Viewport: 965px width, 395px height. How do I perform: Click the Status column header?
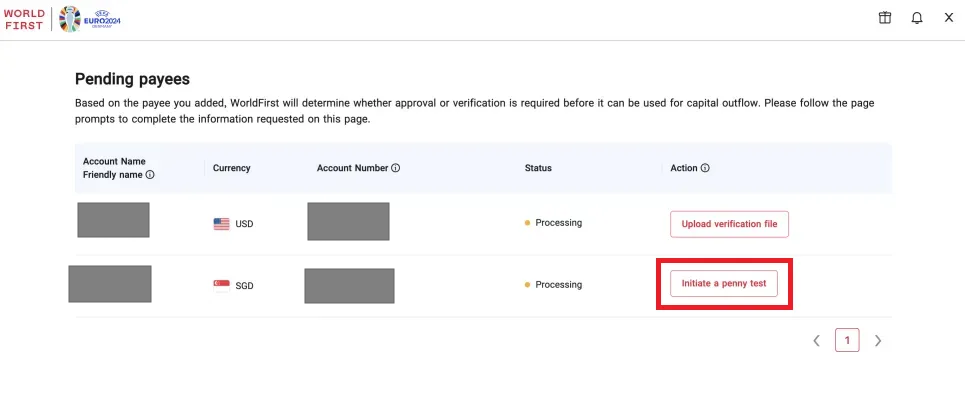click(538, 168)
